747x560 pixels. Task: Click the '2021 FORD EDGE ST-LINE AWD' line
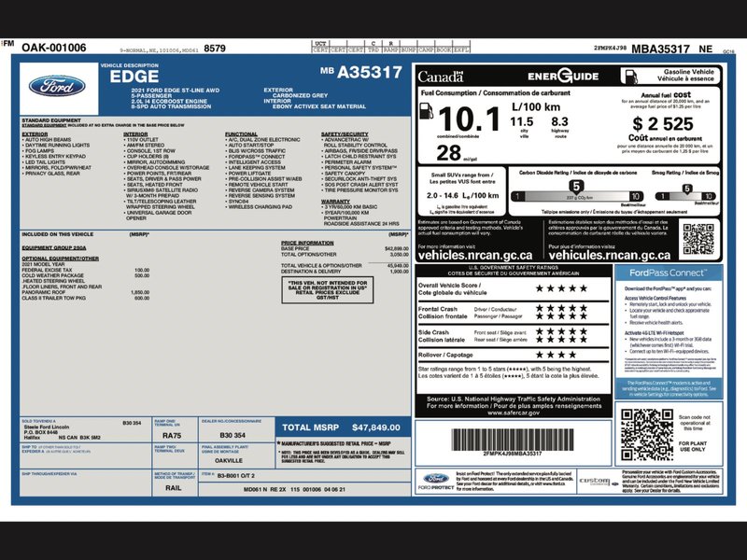pyautogui.click(x=176, y=90)
